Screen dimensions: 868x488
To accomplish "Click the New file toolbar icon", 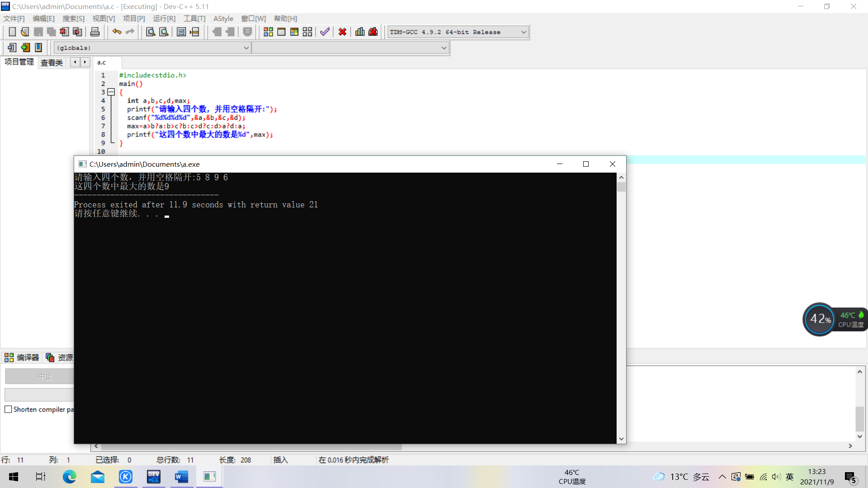I will [x=12, y=32].
